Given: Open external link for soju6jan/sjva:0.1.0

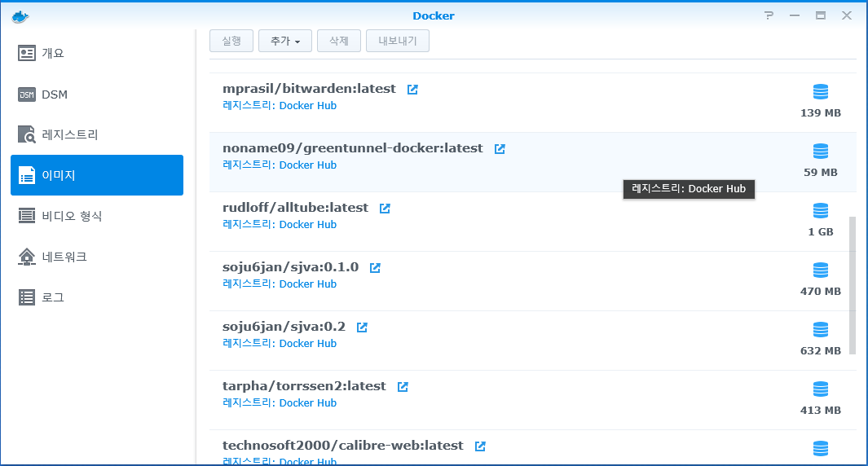Looking at the screenshot, I should (375, 268).
